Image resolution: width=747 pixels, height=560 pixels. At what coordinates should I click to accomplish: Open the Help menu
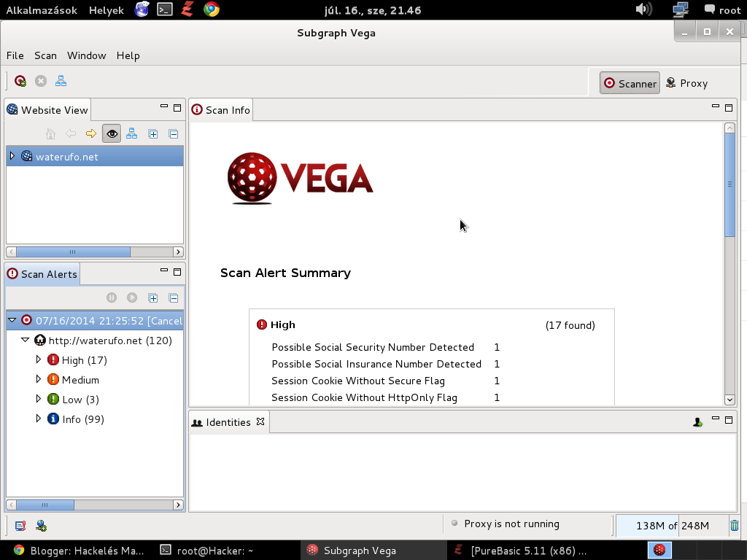point(128,55)
